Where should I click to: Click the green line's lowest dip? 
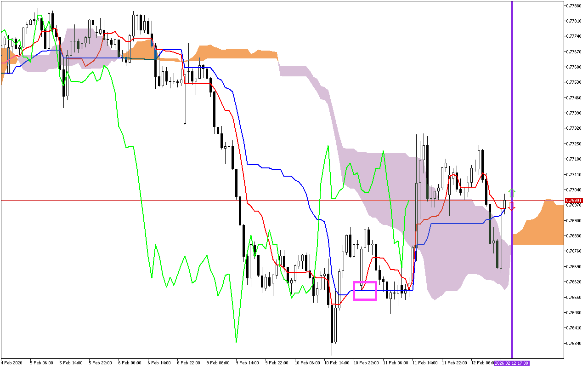[236, 342]
